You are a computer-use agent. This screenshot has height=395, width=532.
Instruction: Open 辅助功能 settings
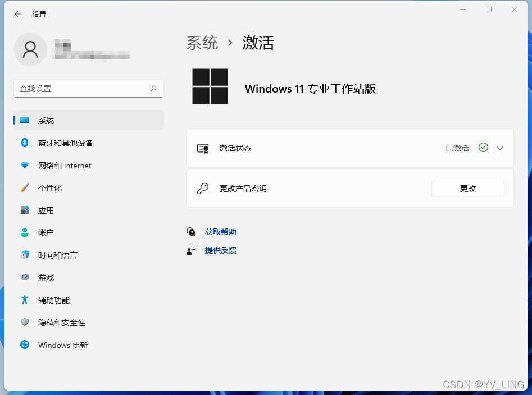click(89, 300)
